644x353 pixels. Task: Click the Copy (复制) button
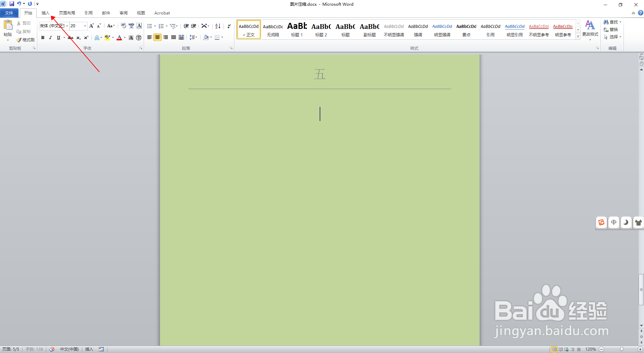[x=24, y=32]
